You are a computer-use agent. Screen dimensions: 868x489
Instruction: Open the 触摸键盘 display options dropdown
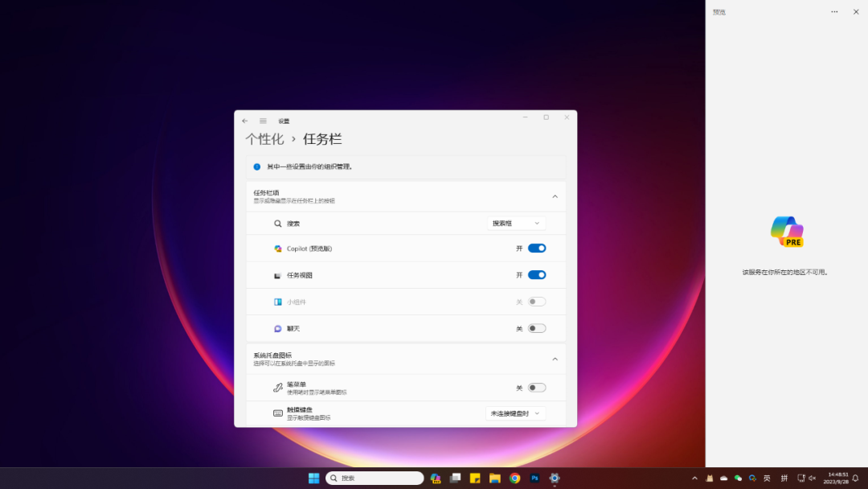click(514, 413)
